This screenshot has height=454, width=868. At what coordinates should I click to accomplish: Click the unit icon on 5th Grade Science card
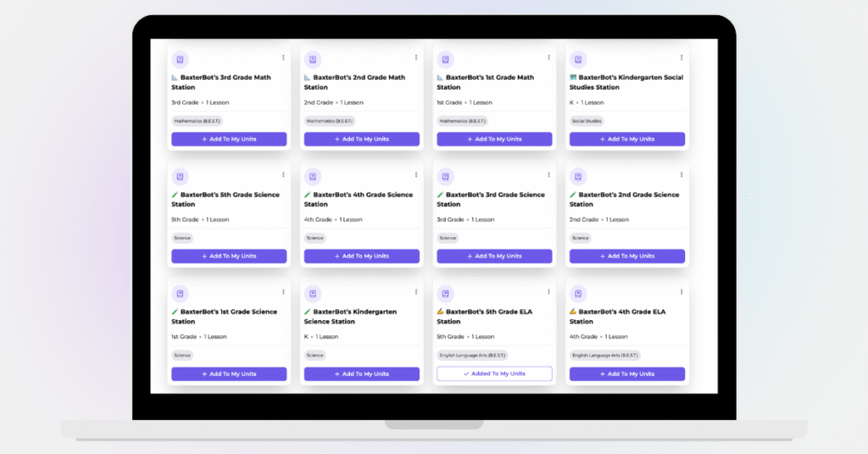coord(180,177)
